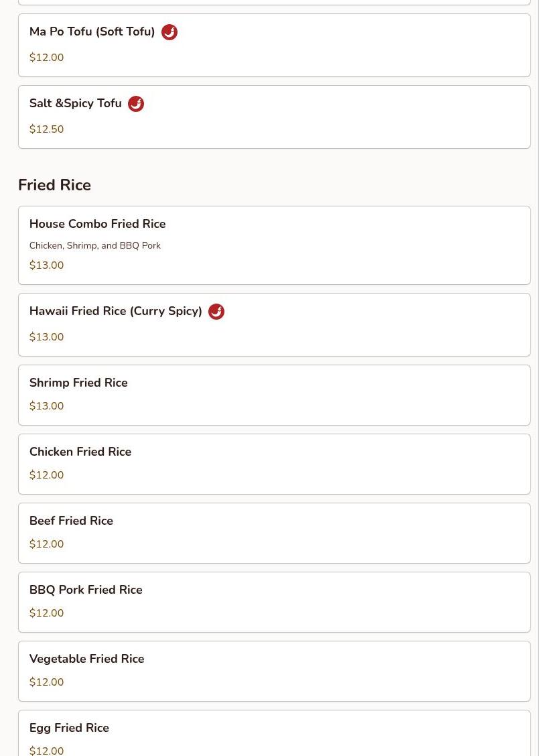Screen dimensions: 552x756
Task: Select the Egg Fried Rice card
Action: [274, 733]
